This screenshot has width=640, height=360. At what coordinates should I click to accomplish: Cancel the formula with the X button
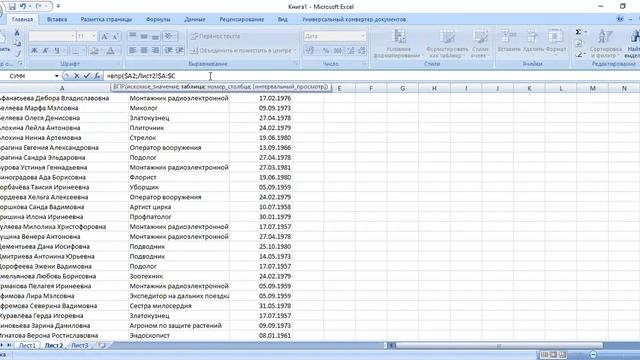tap(76, 76)
